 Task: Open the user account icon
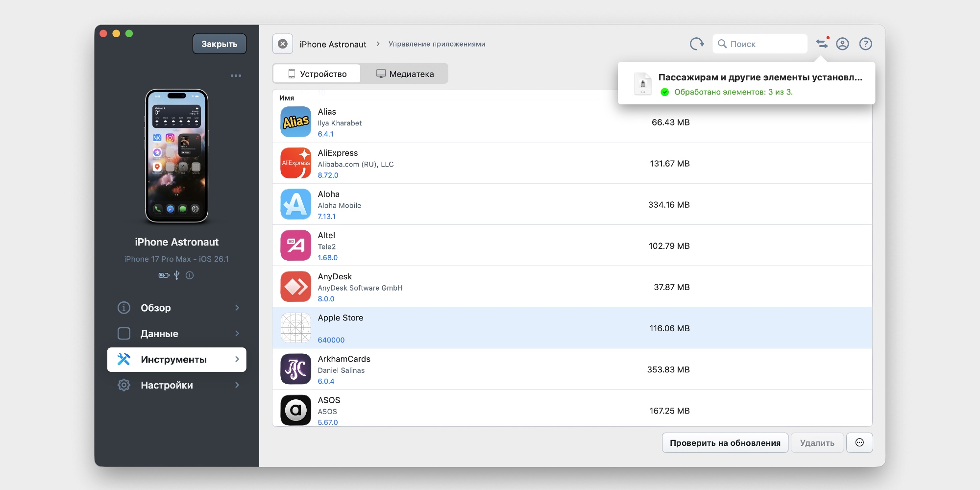point(842,44)
